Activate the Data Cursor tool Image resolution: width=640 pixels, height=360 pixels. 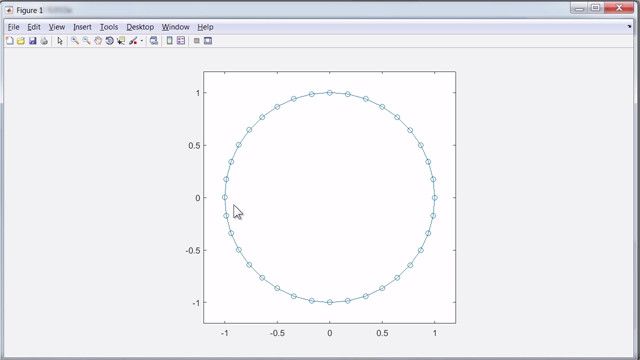121,41
